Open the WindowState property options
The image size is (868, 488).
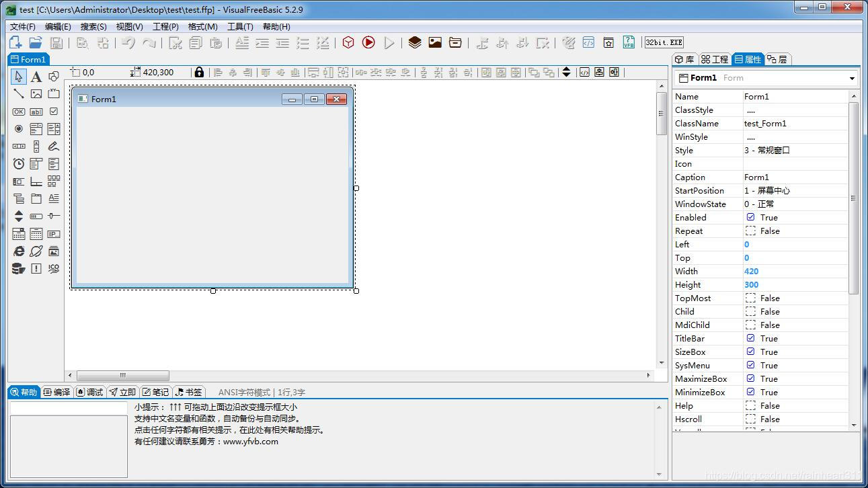click(797, 204)
